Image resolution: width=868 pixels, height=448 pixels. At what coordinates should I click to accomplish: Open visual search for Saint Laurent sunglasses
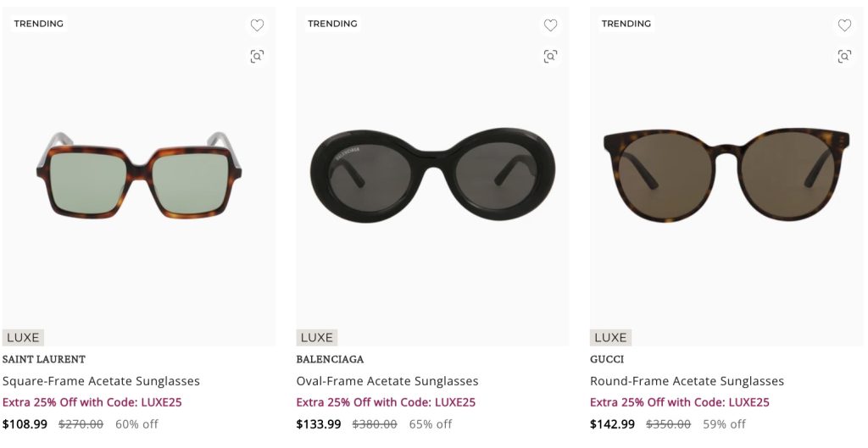(x=257, y=56)
